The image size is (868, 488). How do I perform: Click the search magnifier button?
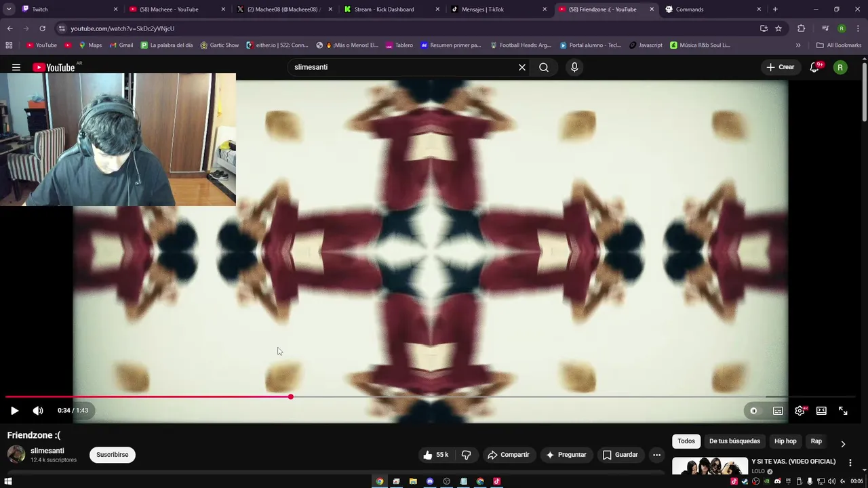[544, 67]
